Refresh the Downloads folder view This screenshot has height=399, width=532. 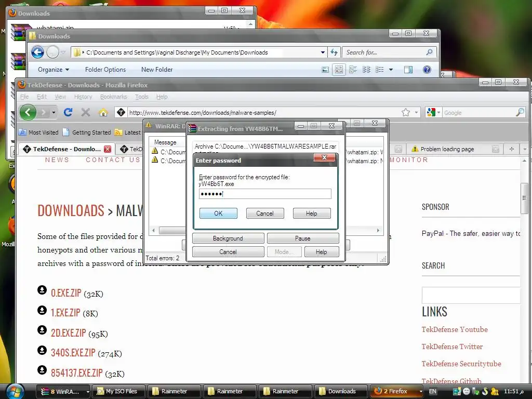pyautogui.click(x=334, y=52)
